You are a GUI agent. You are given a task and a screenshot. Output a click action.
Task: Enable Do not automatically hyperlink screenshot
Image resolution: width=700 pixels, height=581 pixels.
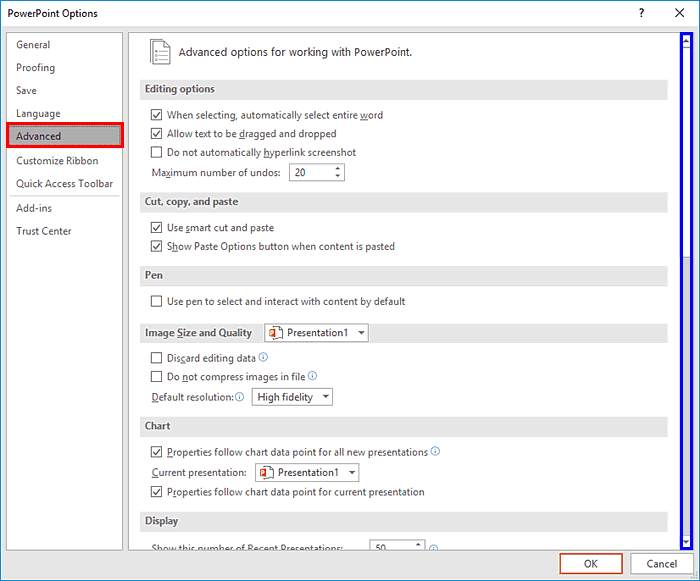pos(156,152)
